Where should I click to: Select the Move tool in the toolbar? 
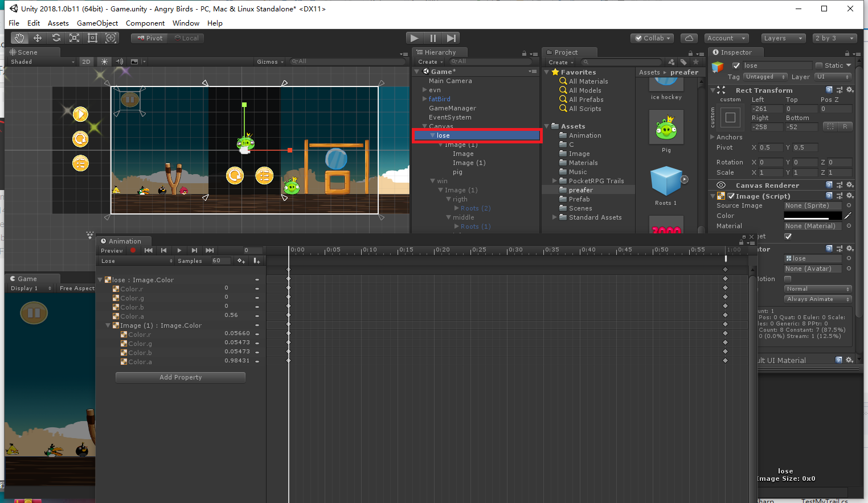[38, 38]
